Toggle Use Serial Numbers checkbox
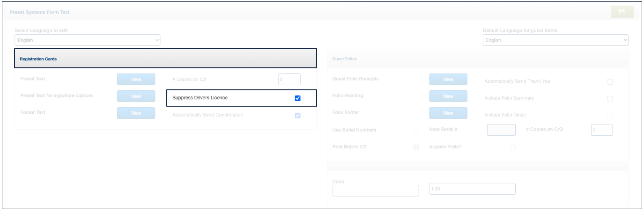The image size is (644, 211). (416, 131)
